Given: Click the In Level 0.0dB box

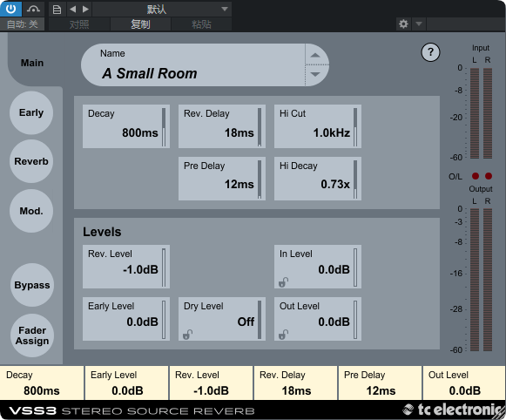Looking at the screenshot, I should pos(318,267).
